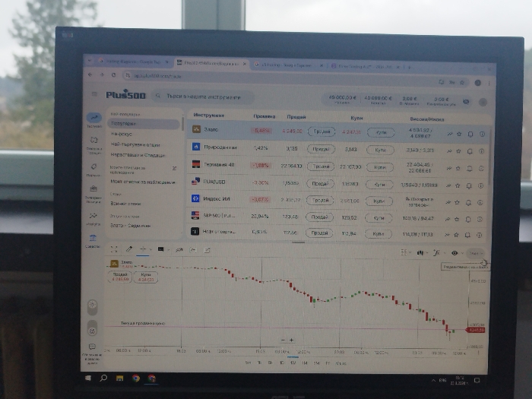Image resolution: width=532 pixels, height=399 pixels.
Task: Toggle favorite star for S&P 500 row
Action: (457, 219)
